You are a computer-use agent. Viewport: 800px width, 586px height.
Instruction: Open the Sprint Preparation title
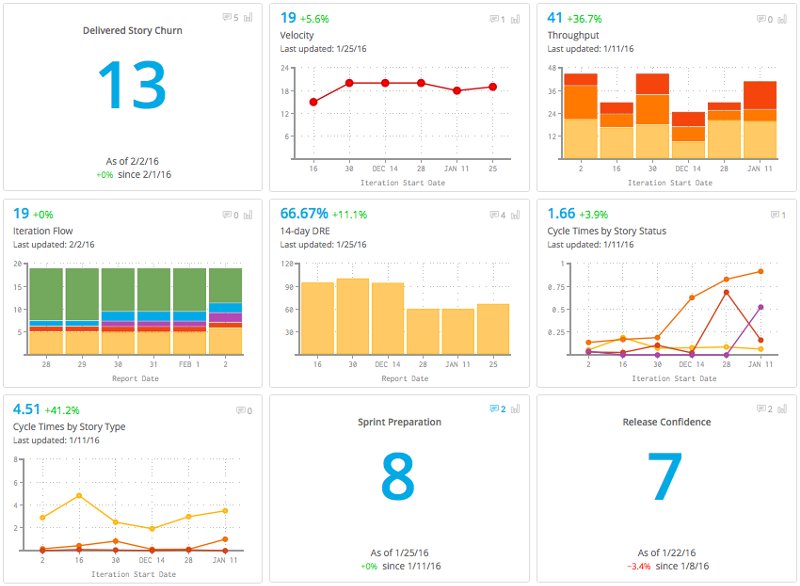tap(399, 422)
